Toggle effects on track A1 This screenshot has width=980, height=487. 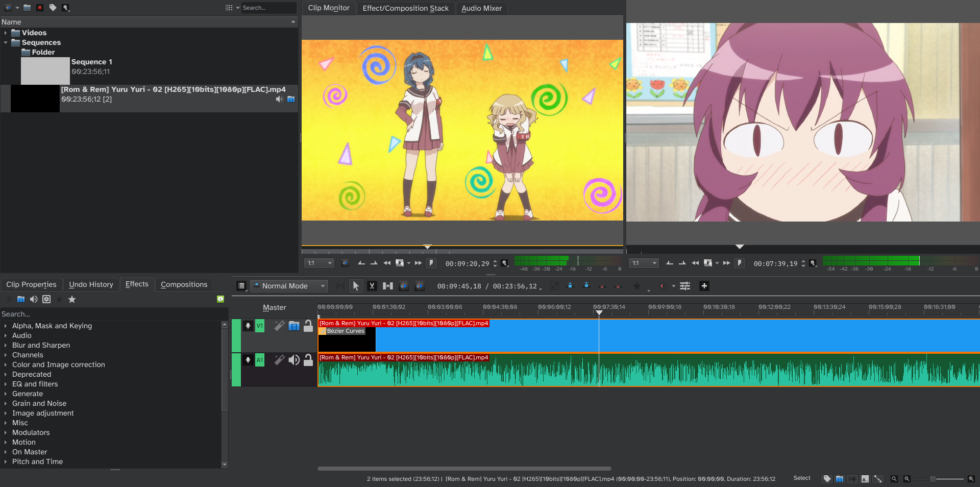279,360
